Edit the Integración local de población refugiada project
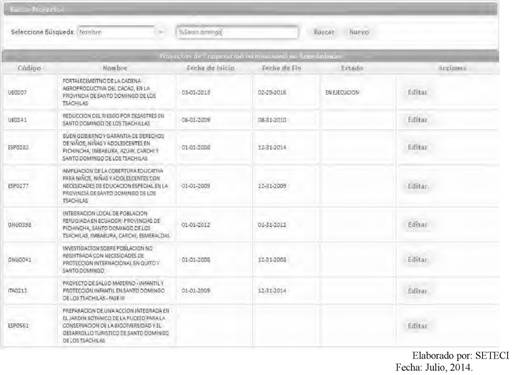The image size is (514, 375). click(417, 225)
